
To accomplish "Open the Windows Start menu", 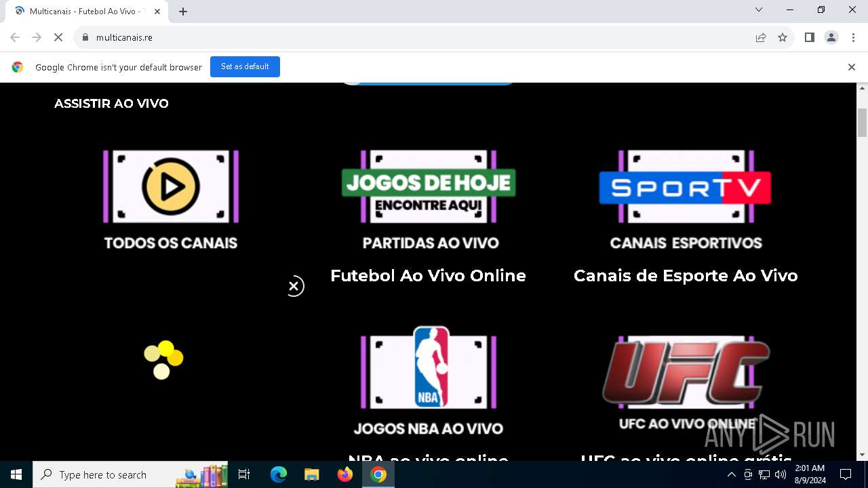I will 16,474.
